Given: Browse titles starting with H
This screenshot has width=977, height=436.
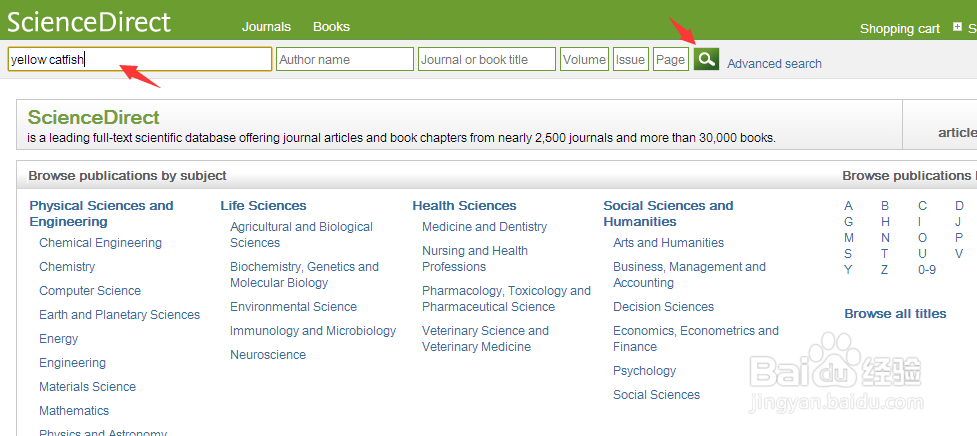Looking at the screenshot, I should [x=885, y=222].
